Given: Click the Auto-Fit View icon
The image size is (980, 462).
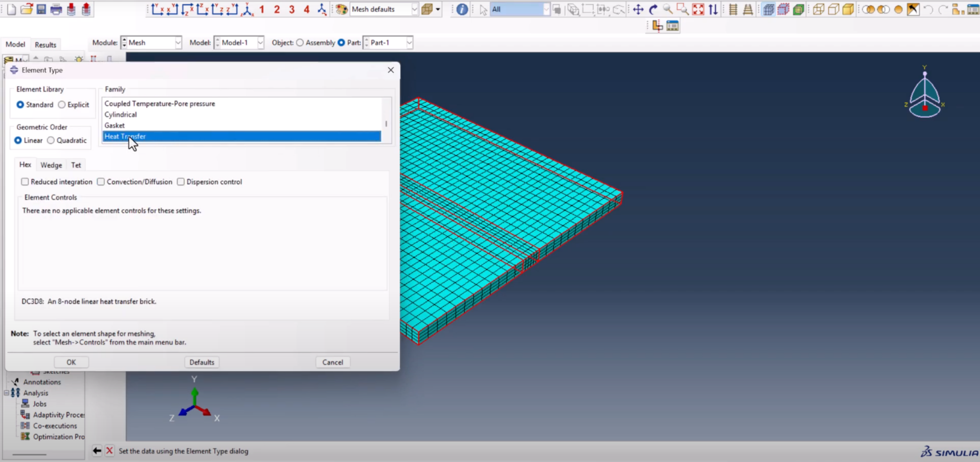Looking at the screenshot, I should click(x=698, y=9).
